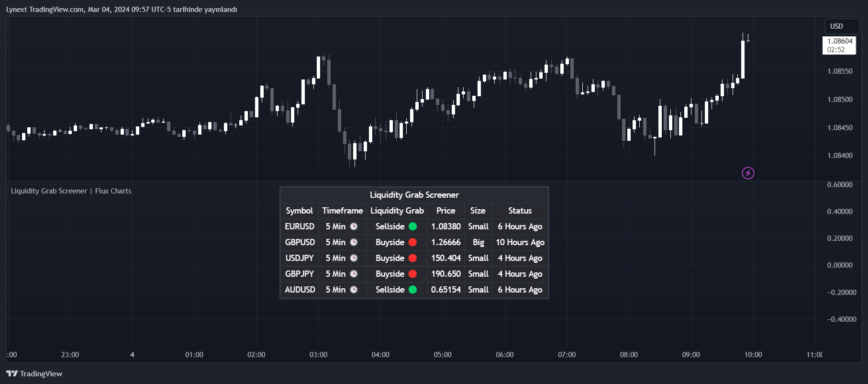Click the 4 Hours Ago status for GBPJPY
This screenshot has height=384, width=868.
click(x=520, y=274)
